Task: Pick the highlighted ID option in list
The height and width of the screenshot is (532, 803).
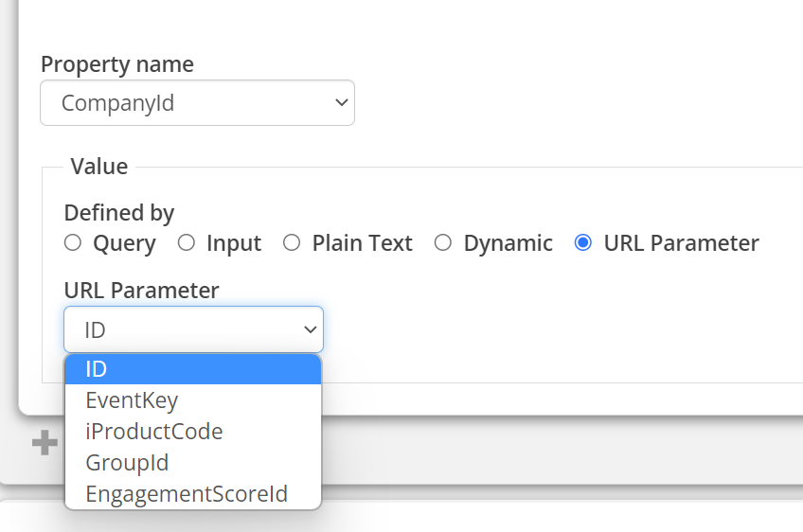Action: click(x=192, y=369)
